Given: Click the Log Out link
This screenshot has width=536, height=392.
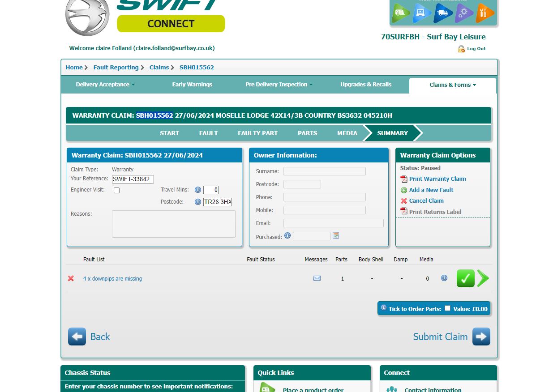Looking at the screenshot, I should click(x=476, y=49).
